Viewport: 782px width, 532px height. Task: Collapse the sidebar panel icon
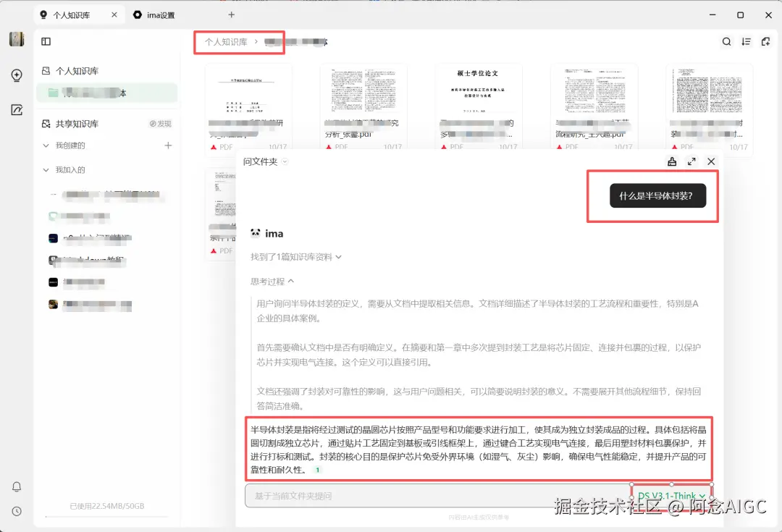[46, 41]
